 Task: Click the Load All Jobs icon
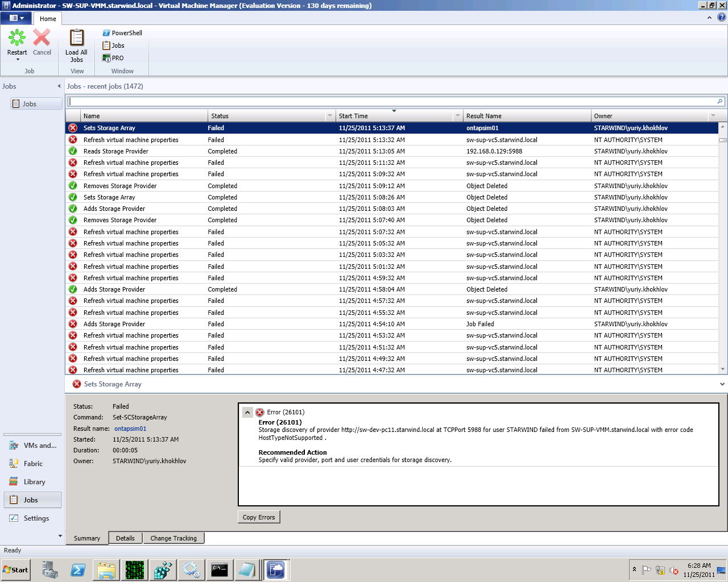[x=76, y=39]
